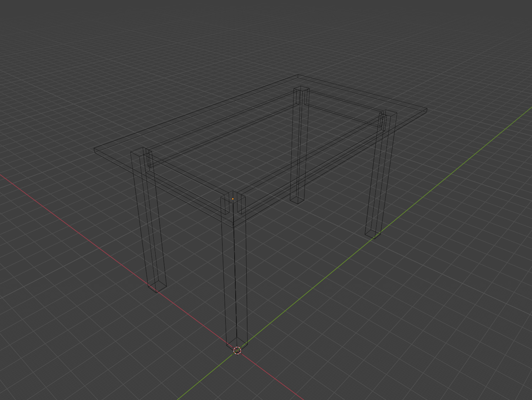This screenshot has height=400, width=532.
Task: Select the right table leg wireframe
Action: pos(382,174)
